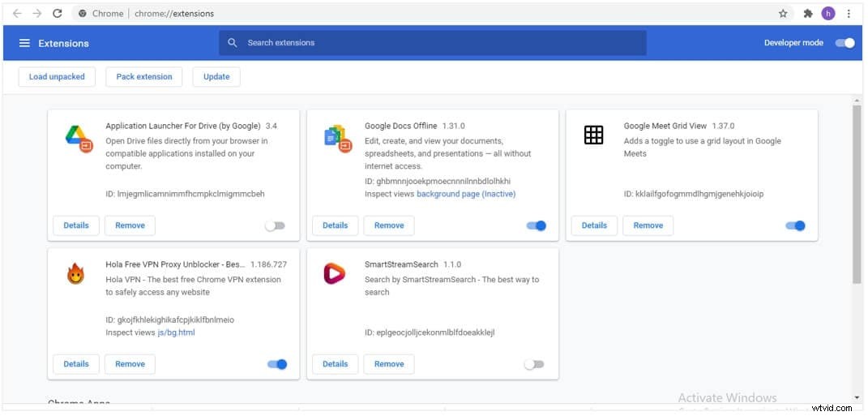Image resolution: width=868 pixels, height=416 pixels.
Task: Click the Update button
Action: 216,77
